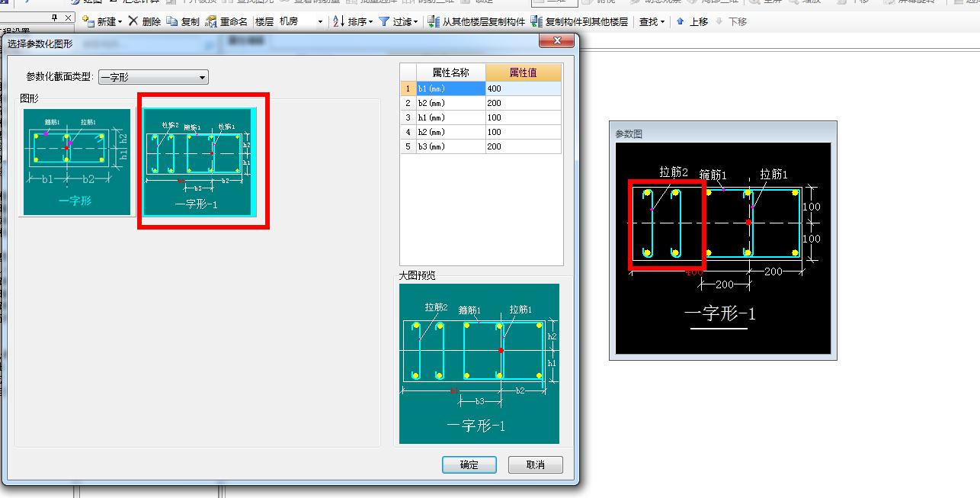Open the 查找 search dropdown

click(x=652, y=21)
